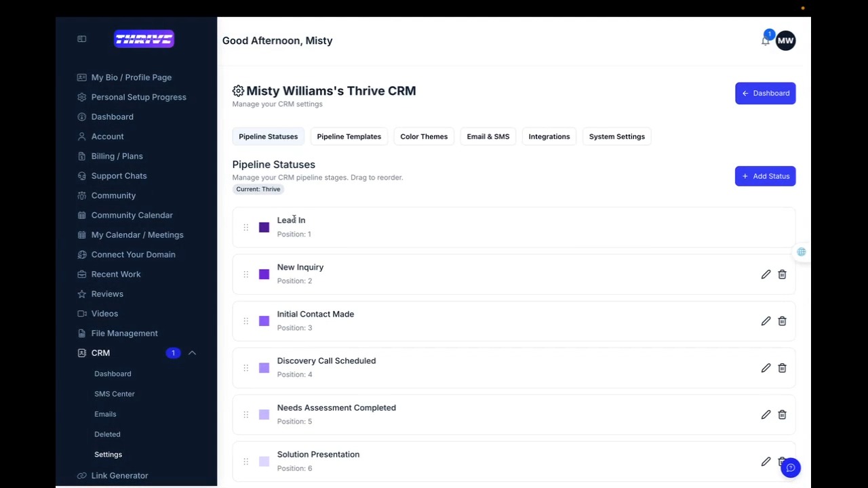The height and width of the screenshot is (488, 868).
Task: Delete the Discovery Call Scheduled status
Action: (x=782, y=368)
